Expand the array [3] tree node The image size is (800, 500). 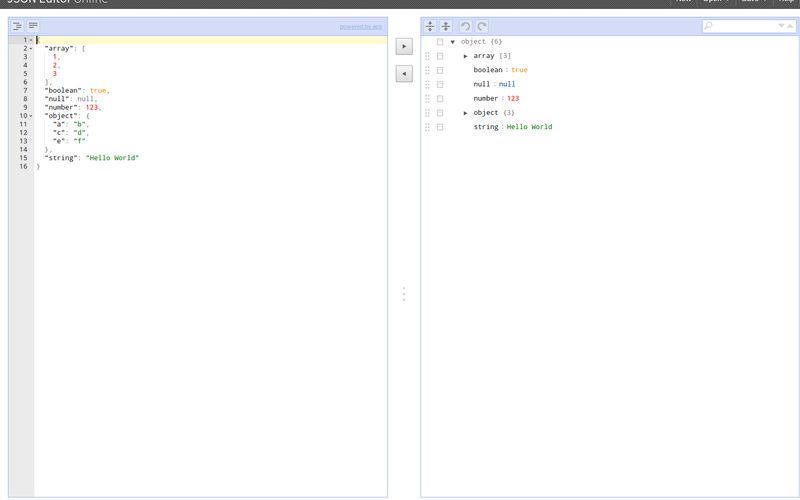[x=466, y=56]
